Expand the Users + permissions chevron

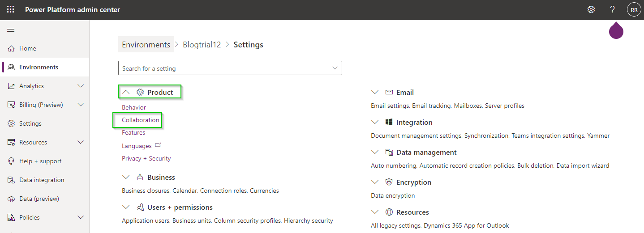(126, 207)
